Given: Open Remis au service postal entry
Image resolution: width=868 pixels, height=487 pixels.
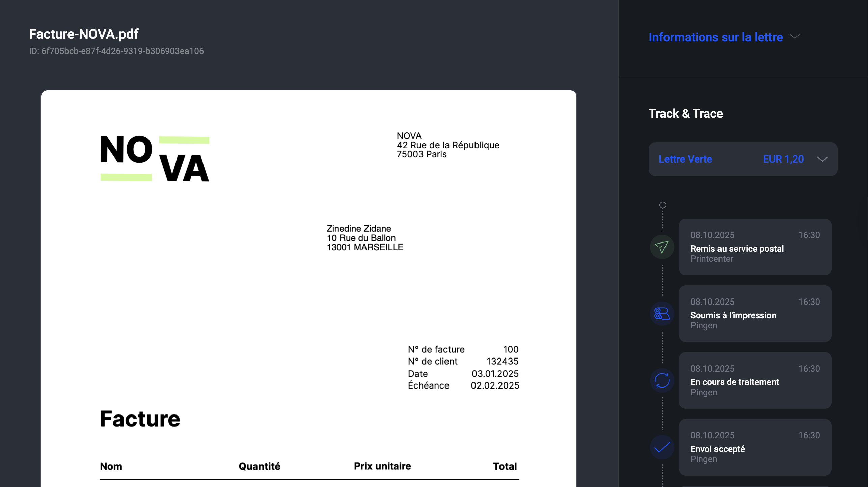Looking at the screenshot, I should tap(755, 247).
